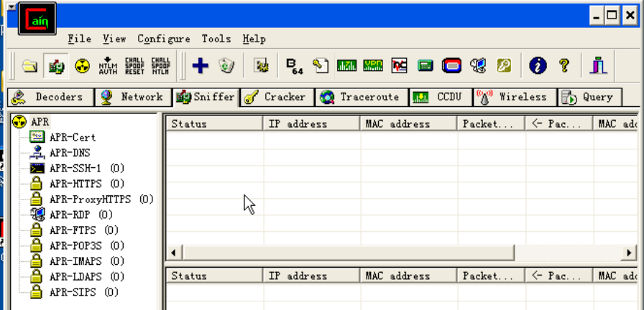Select APR-ProxyHTTPS (0) in the tree

click(101, 199)
